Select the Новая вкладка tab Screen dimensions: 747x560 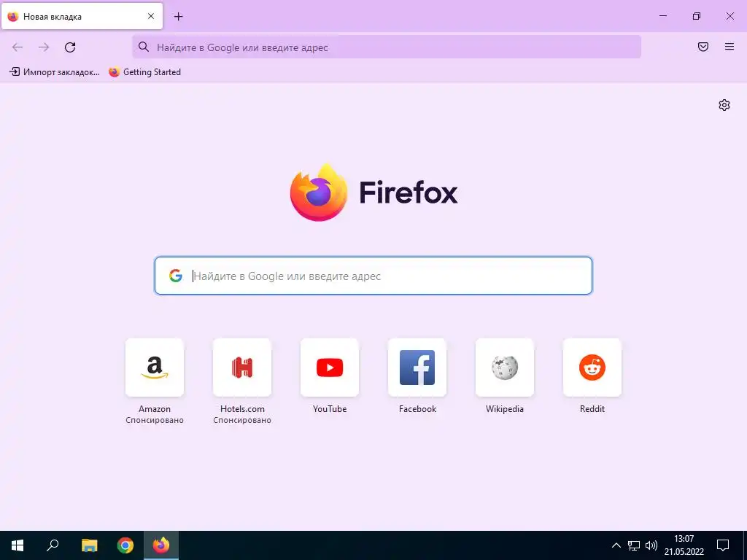[82, 16]
